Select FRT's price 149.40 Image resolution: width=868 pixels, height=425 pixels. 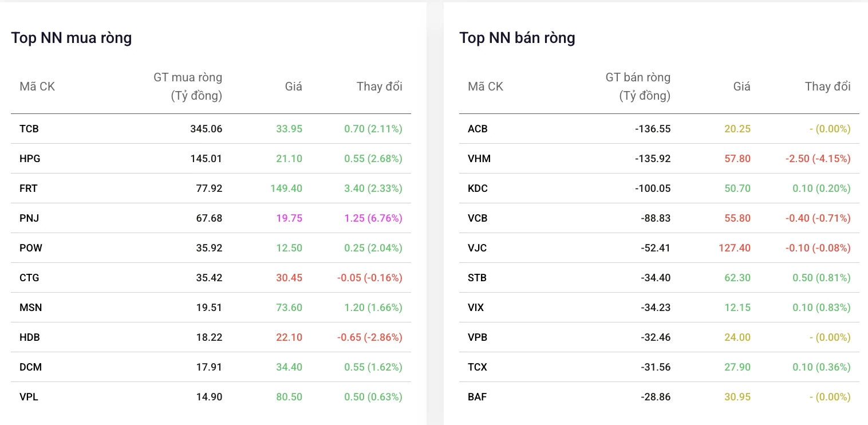coord(286,188)
